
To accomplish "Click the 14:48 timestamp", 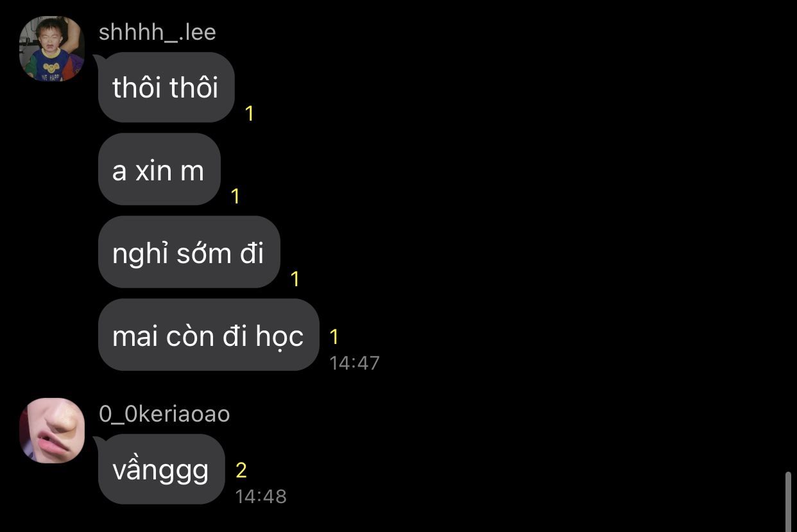I will (261, 496).
